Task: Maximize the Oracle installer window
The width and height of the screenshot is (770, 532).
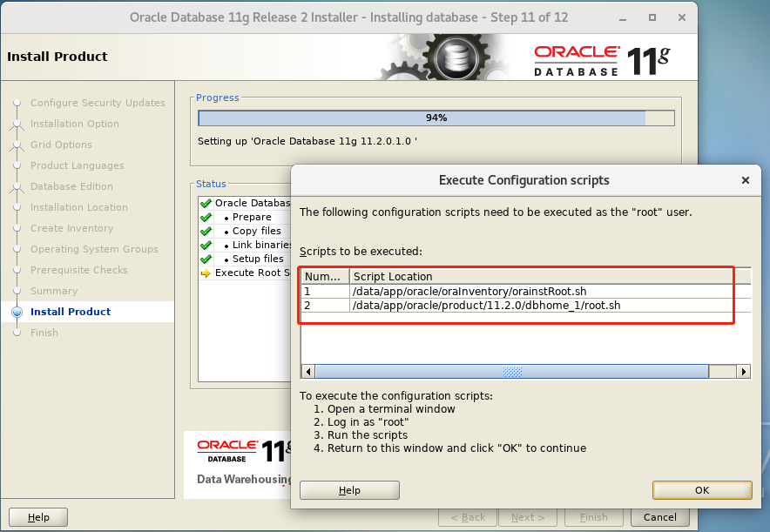Action: [x=652, y=17]
